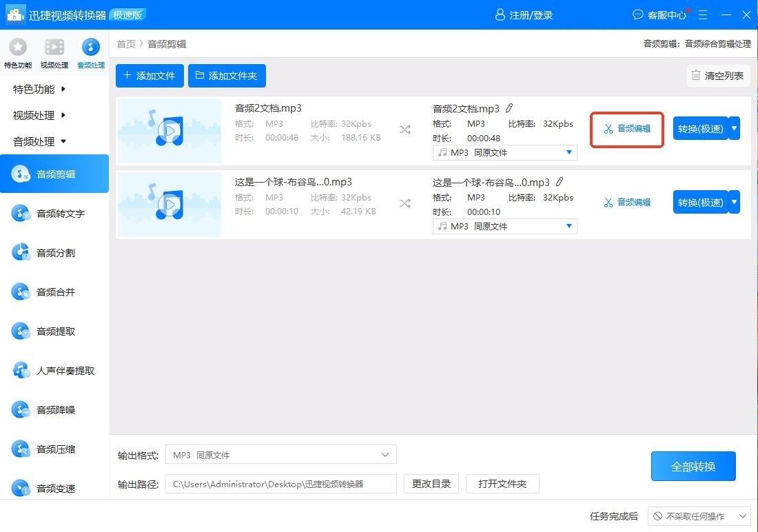
Task: Click the 全部转换 button
Action: click(x=693, y=467)
